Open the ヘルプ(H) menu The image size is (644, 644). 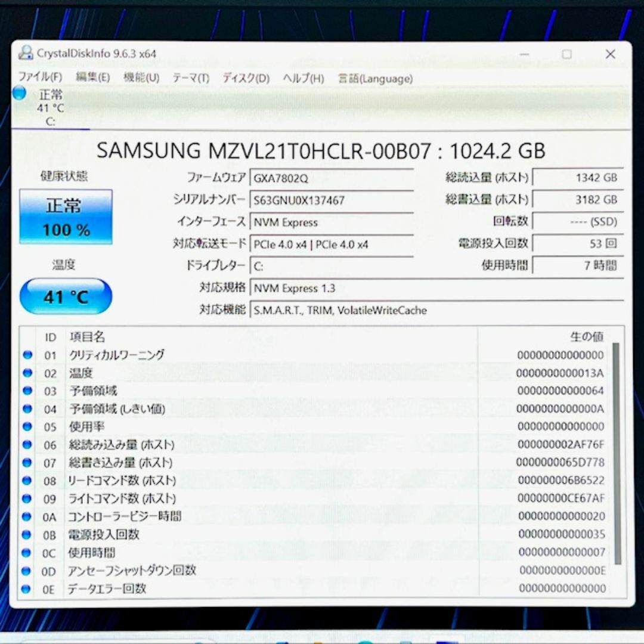pos(304,78)
